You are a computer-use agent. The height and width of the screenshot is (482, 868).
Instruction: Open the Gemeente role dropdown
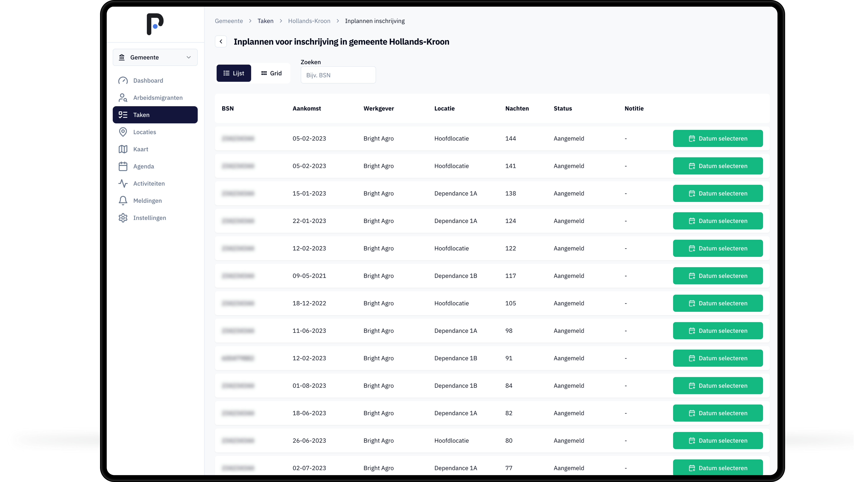click(x=155, y=57)
